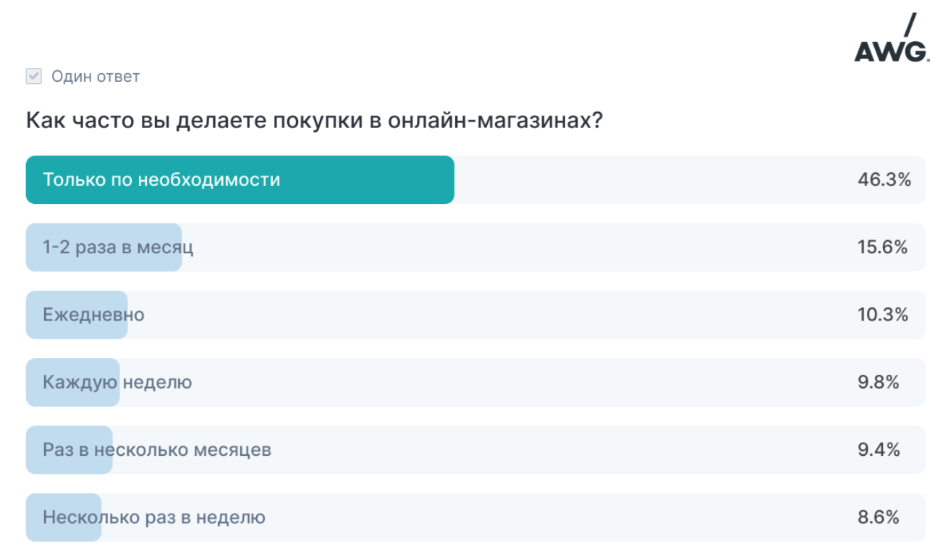Click the 9.4% percentage label
This screenshot has height=560, width=948.
879,450
